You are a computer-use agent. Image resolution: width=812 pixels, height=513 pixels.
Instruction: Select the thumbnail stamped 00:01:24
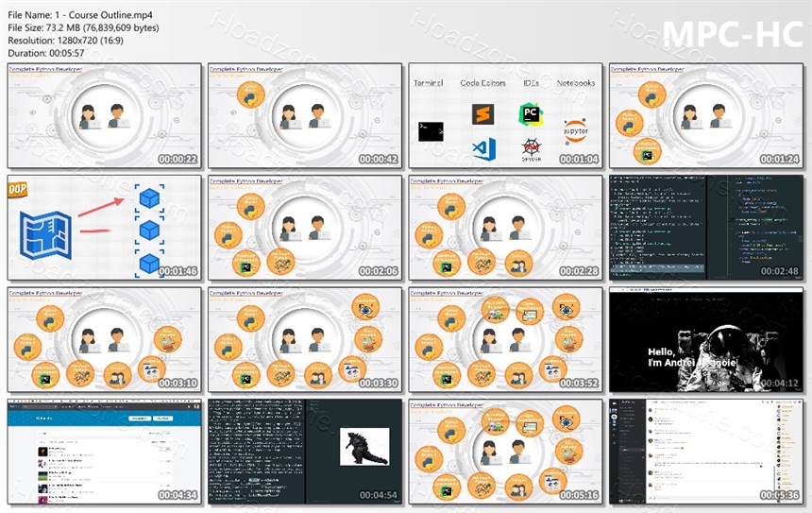(706, 115)
